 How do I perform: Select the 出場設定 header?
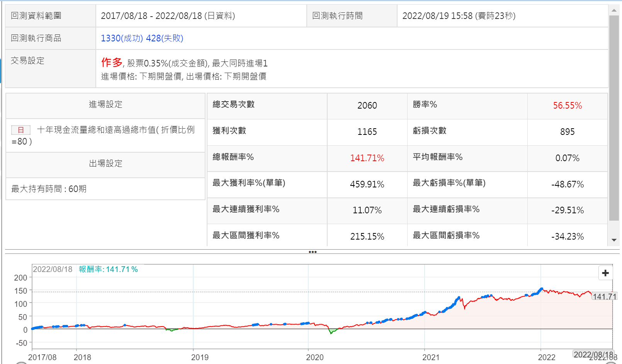[105, 163]
